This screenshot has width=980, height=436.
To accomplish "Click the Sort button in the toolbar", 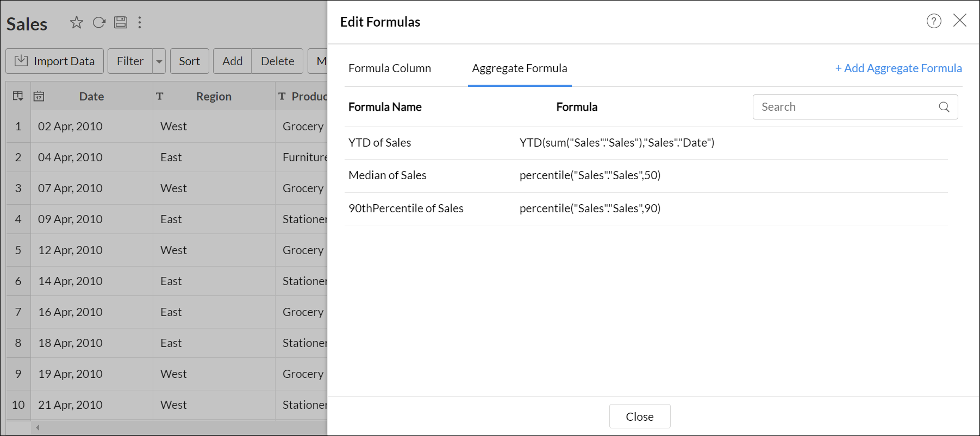I will click(x=189, y=61).
